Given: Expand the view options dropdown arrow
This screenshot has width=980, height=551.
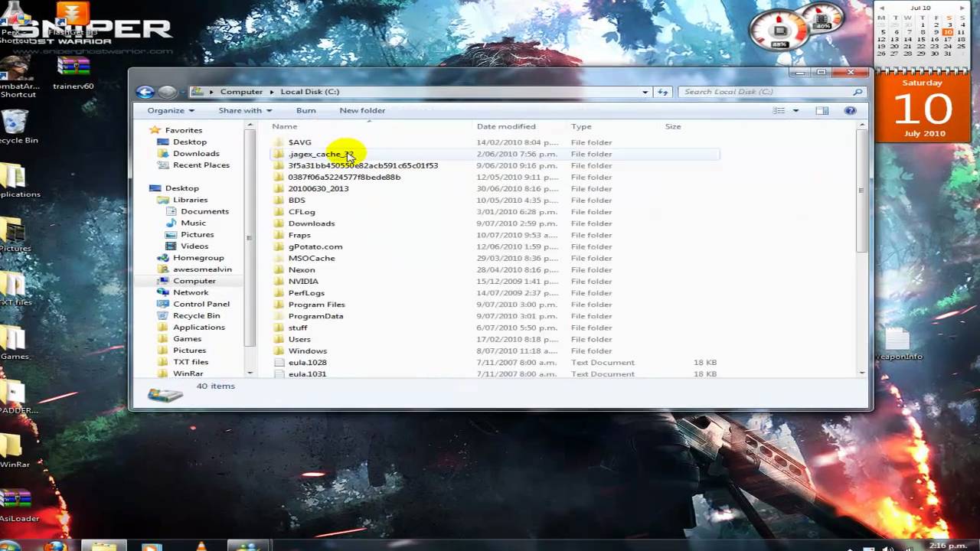Looking at the screenshot, I should tap(795, 110).
